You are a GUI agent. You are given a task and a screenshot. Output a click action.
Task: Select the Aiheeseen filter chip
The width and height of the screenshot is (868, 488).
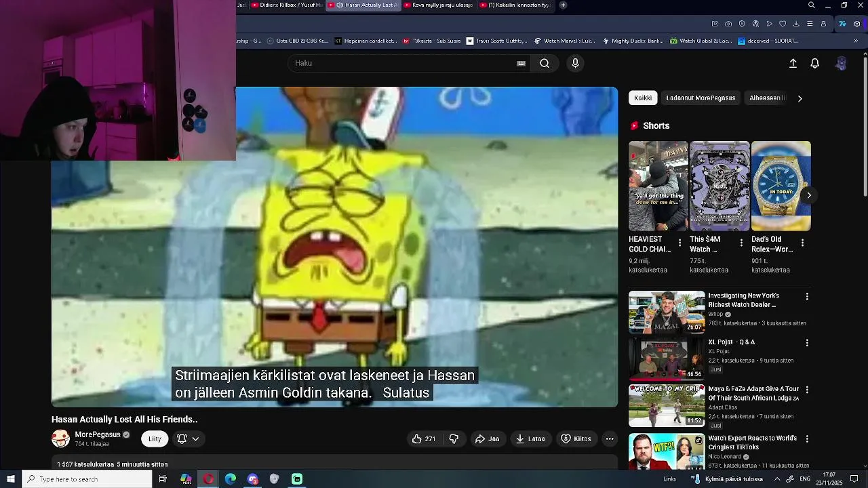click(x=767, y=98)
